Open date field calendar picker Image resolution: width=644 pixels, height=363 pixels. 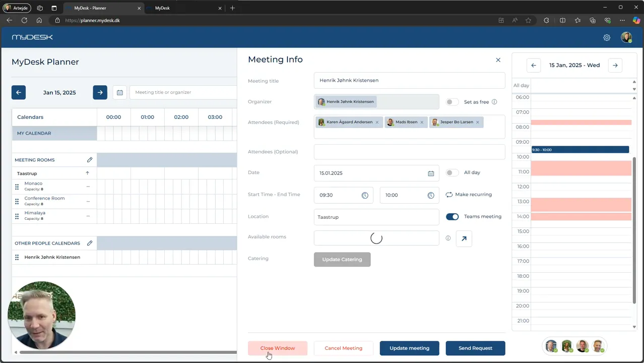pos(431,173)
